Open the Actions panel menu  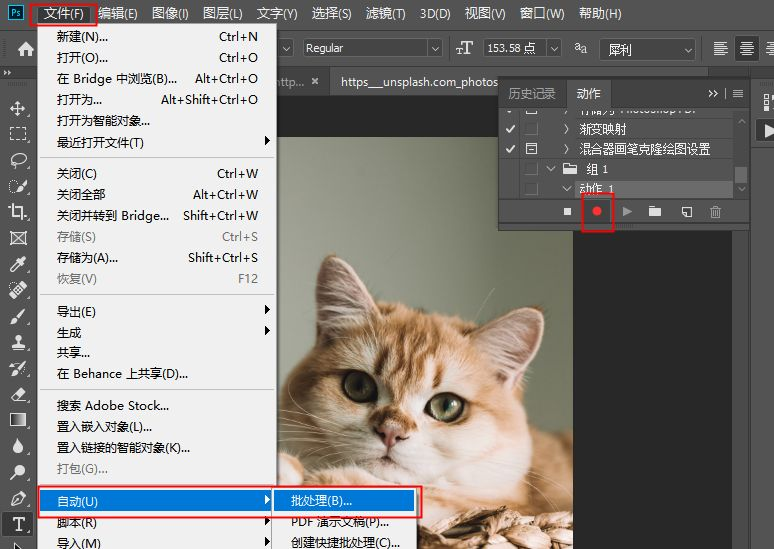click(738, 93)
